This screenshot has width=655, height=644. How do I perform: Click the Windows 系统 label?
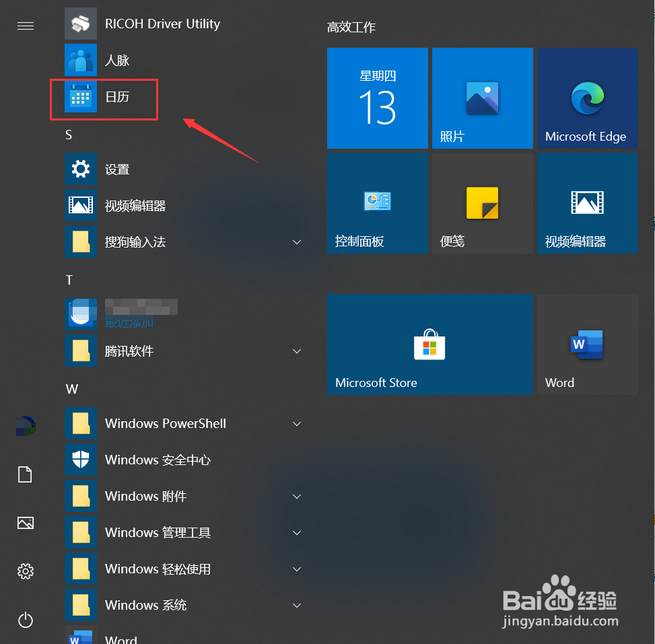146,605
